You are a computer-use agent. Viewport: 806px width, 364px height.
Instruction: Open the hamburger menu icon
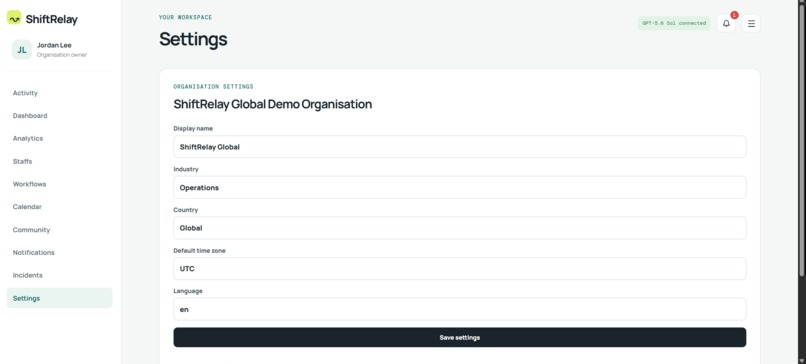click(751, 23)
